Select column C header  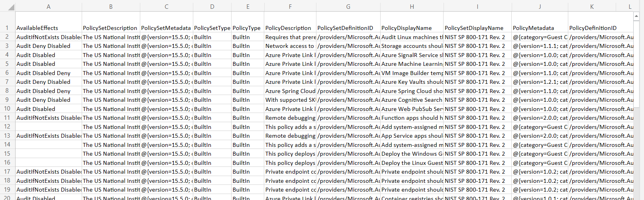167,7
